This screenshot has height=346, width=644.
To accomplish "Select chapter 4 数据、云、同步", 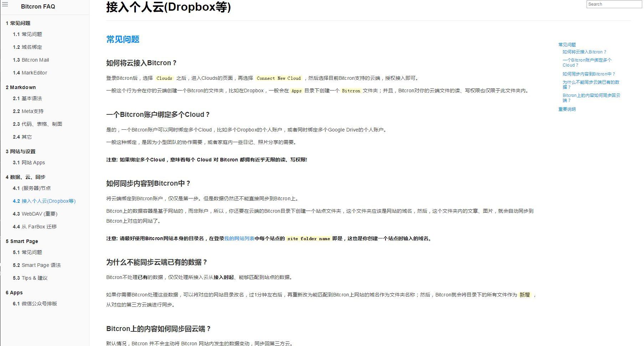I will [x=26, y=177].
